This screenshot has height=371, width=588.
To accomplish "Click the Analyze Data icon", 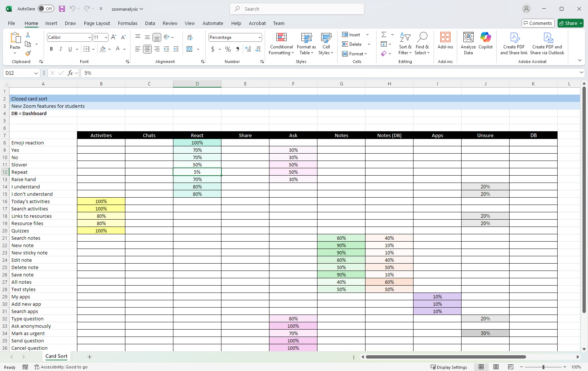I will (x=468, y=44).
